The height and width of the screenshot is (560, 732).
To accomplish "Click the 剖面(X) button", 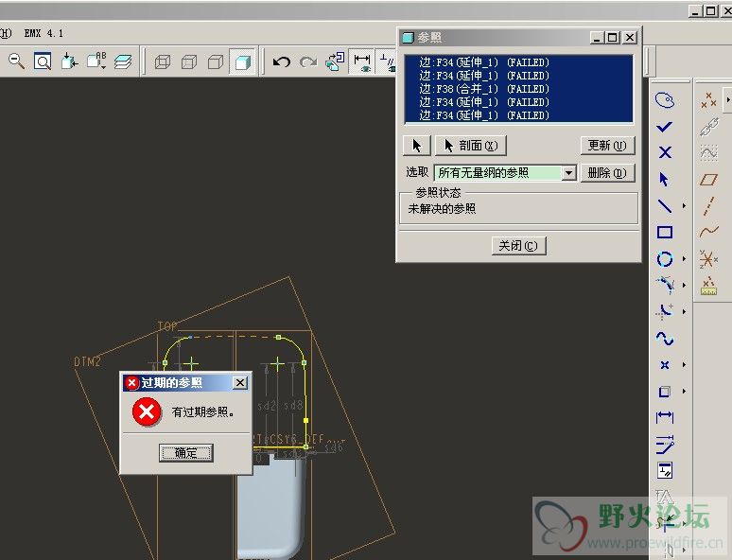I will (471, 146).
